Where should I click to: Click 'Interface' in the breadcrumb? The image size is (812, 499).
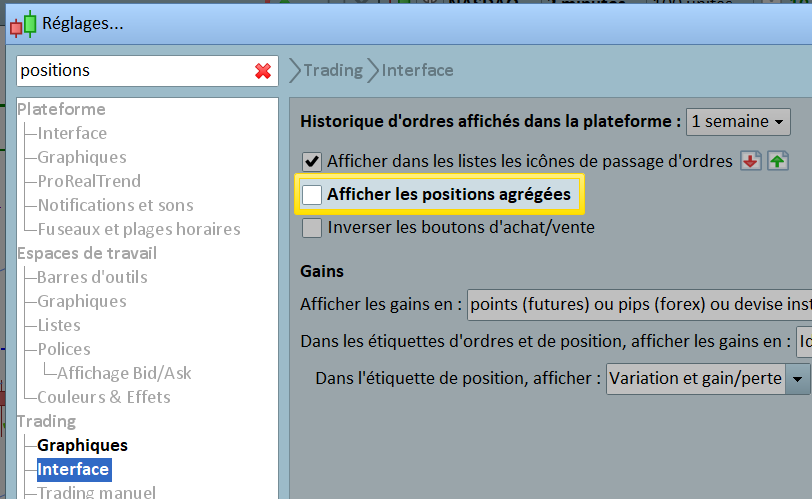pos(417,70)
